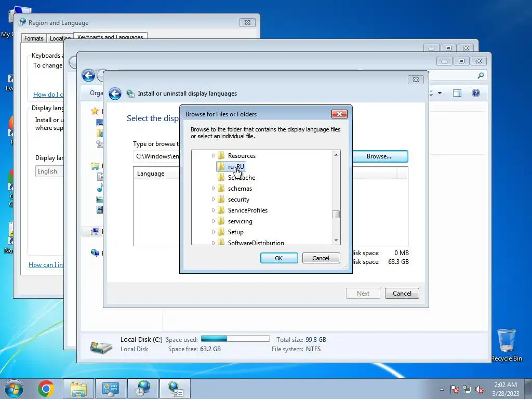532x399 pixels.
Task: Open the Windows Start menu
Action: 14,389
